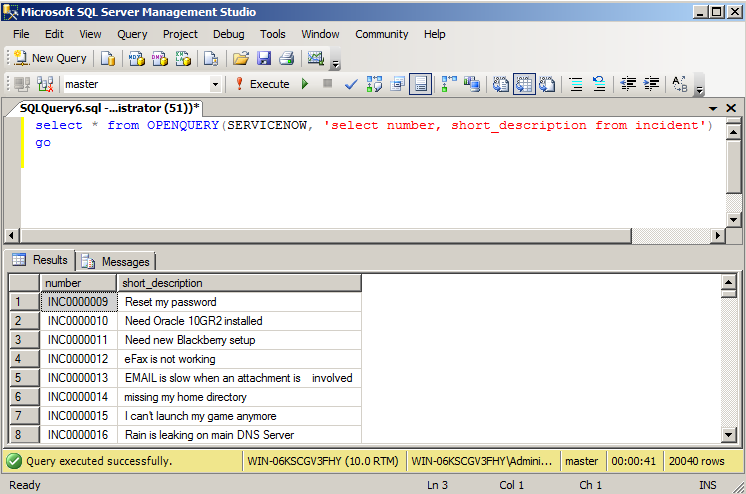The width and height of the screenshot is (746, 494).
Task: Toggle Include Client Statistics icon
Action: [x=472, y=84]
